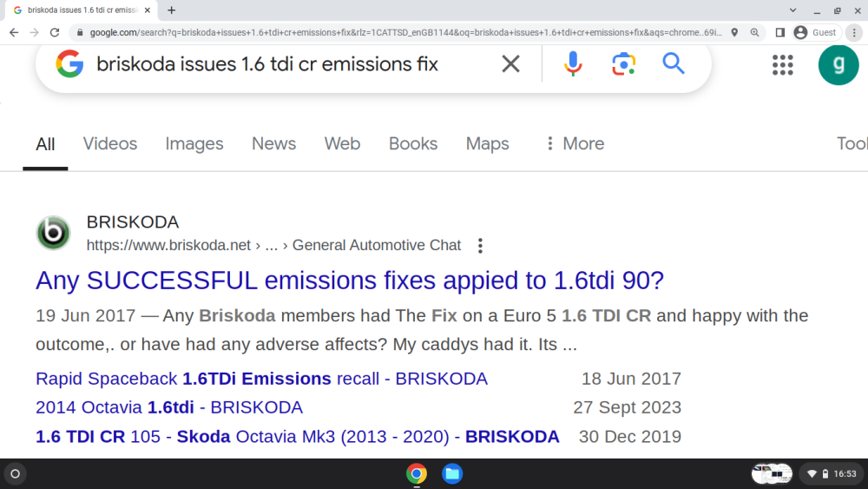This screenshot has height=489, width=868.
Task: Click the briskoda.net breadcrumb URL
Action: click(x=273, y=245)
